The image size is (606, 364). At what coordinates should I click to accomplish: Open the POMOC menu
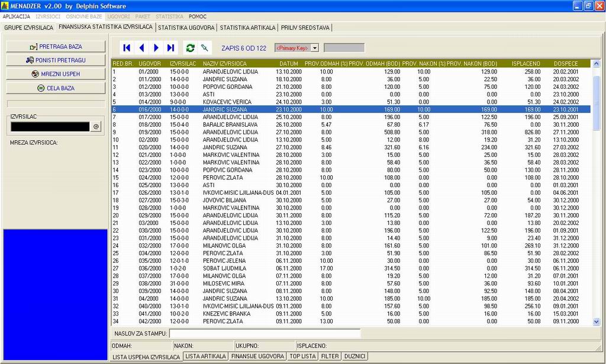(198, 17)
